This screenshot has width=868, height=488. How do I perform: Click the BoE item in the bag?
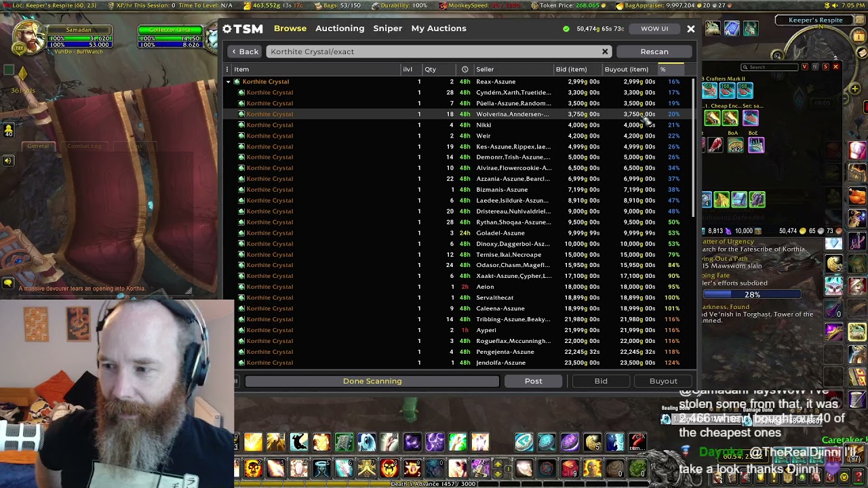(755, 144)
